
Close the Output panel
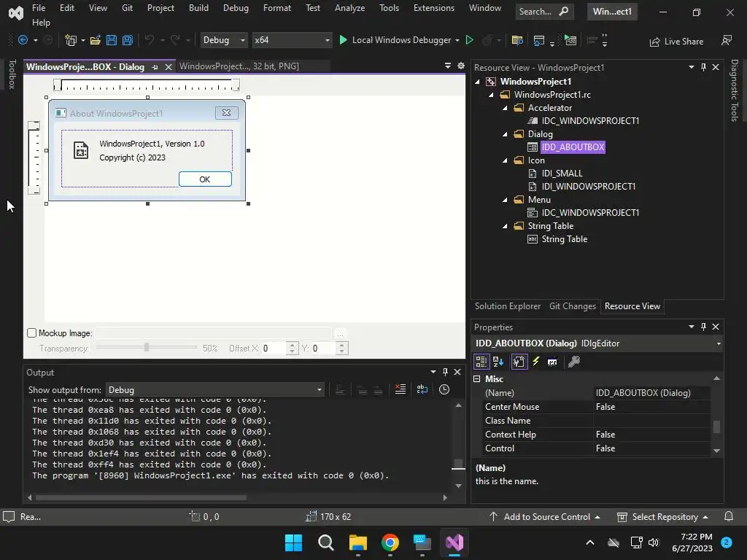457,372
